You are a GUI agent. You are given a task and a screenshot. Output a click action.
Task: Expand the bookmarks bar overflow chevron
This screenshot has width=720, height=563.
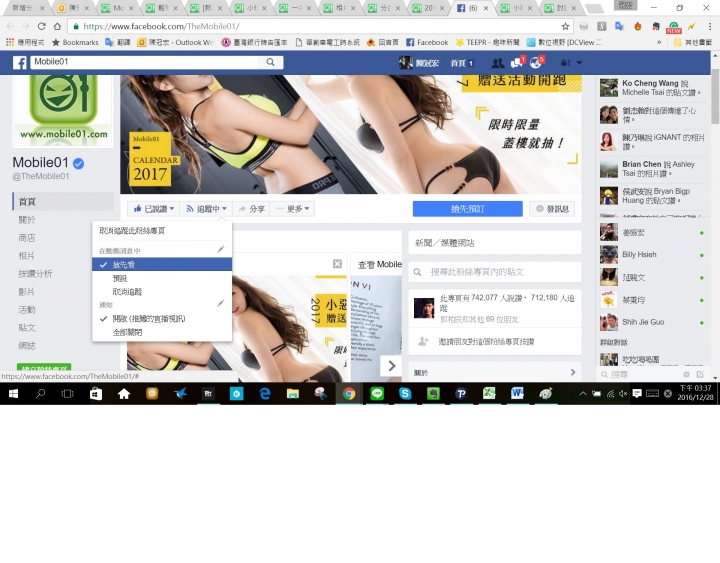point(659,42)
